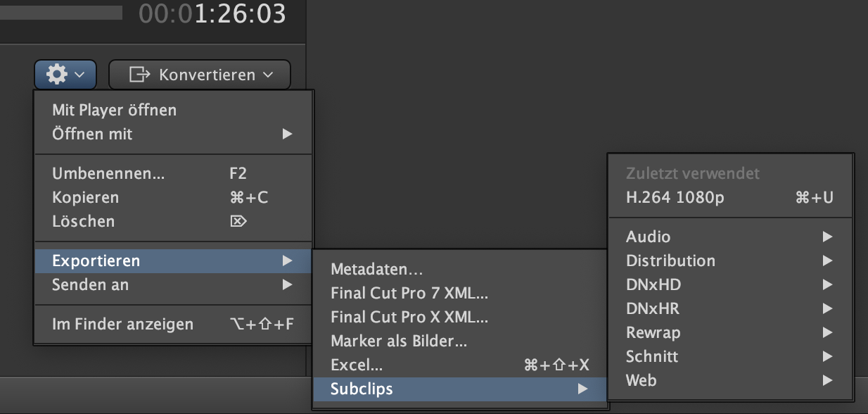
Task: Expand the Rewrap presets submenu
Action: (730, 332)
